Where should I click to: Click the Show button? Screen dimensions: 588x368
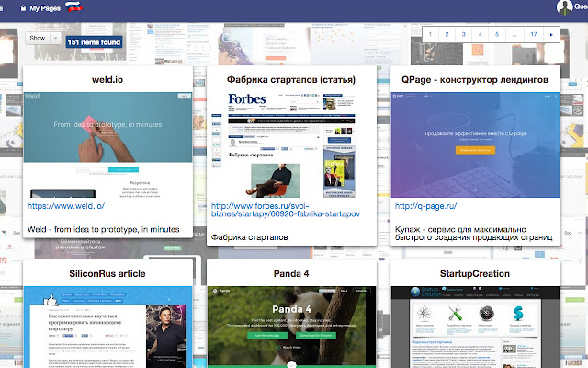coord(38,38)
